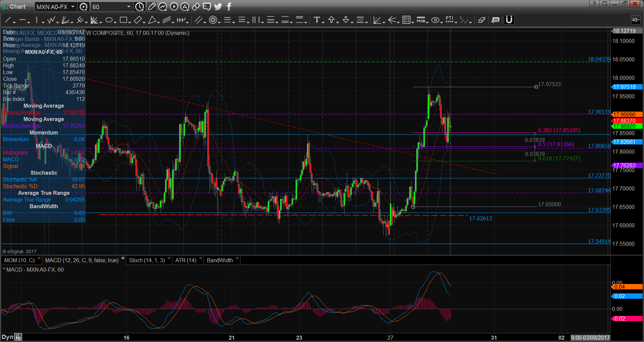Click the pop-out window button
This screenshot has width=644, height=342.
coord(605,4)
